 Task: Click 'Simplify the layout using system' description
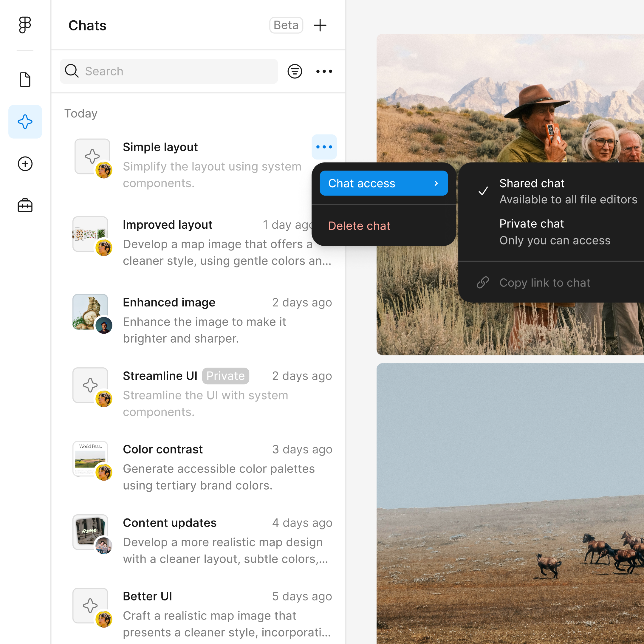click(212, 166)
